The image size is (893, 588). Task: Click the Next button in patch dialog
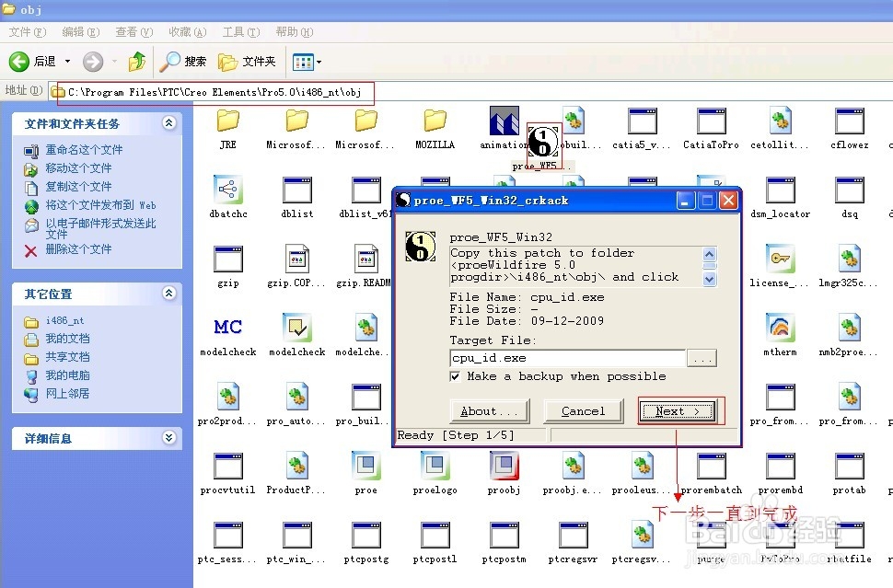tap(678, 411)
